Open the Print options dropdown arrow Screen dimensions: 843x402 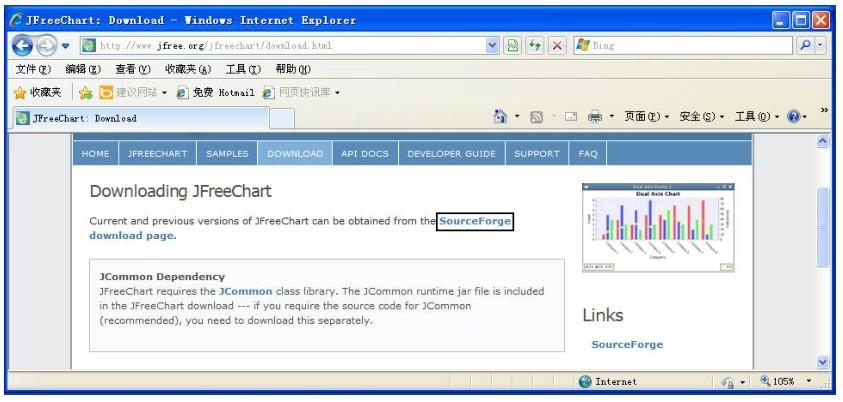611,117
